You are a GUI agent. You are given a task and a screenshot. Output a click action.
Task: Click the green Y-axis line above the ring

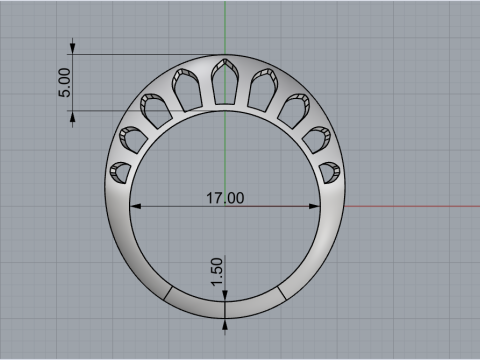point(225,27)
